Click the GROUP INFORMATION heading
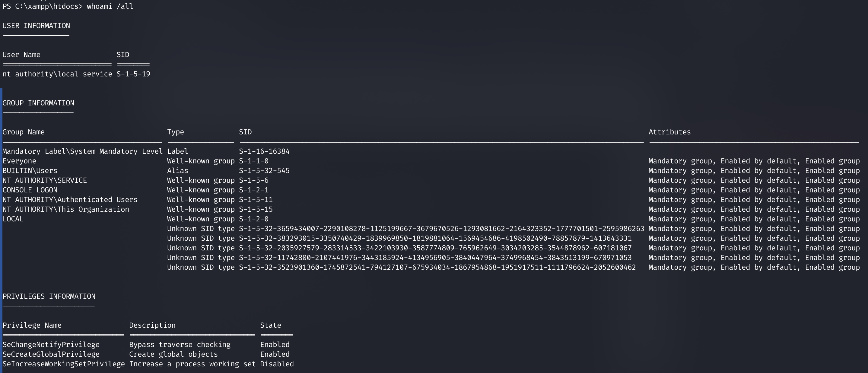 click(x=38, y=103)
